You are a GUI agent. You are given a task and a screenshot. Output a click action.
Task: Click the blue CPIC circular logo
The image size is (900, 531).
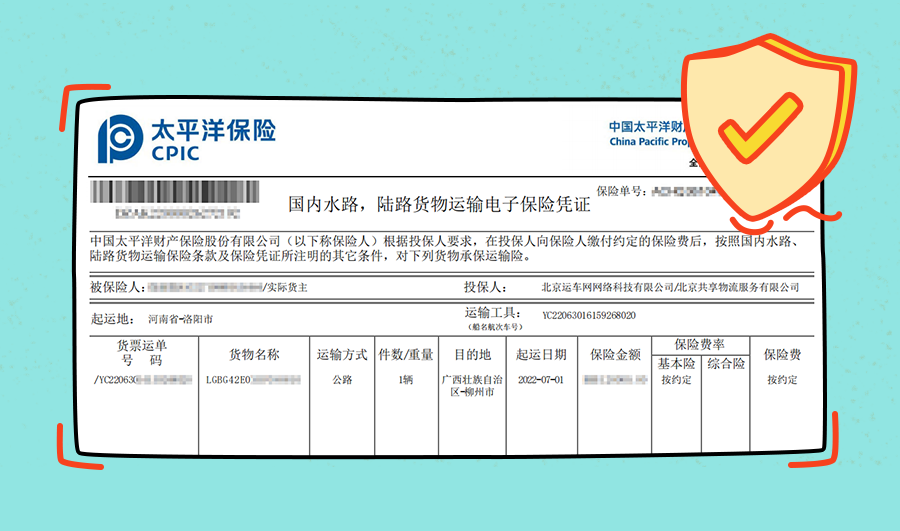click(x=120, y=138)
